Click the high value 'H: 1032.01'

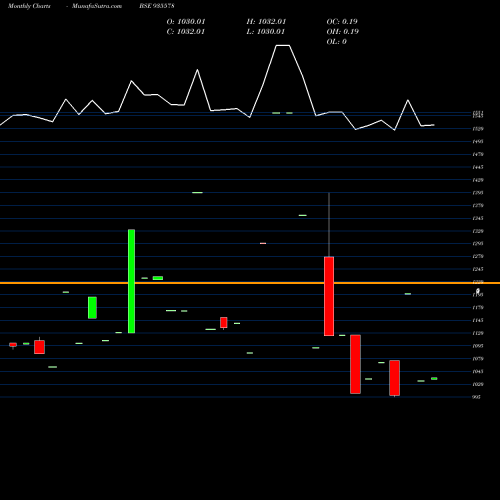point(266,22)
